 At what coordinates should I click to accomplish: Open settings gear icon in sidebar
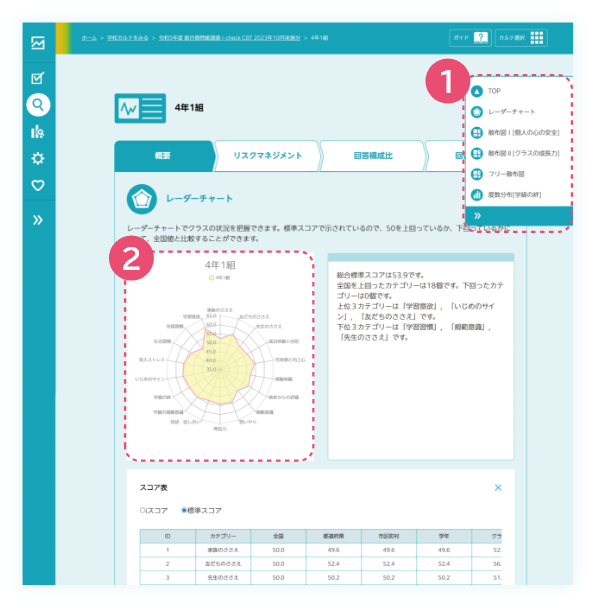(38, 158)
